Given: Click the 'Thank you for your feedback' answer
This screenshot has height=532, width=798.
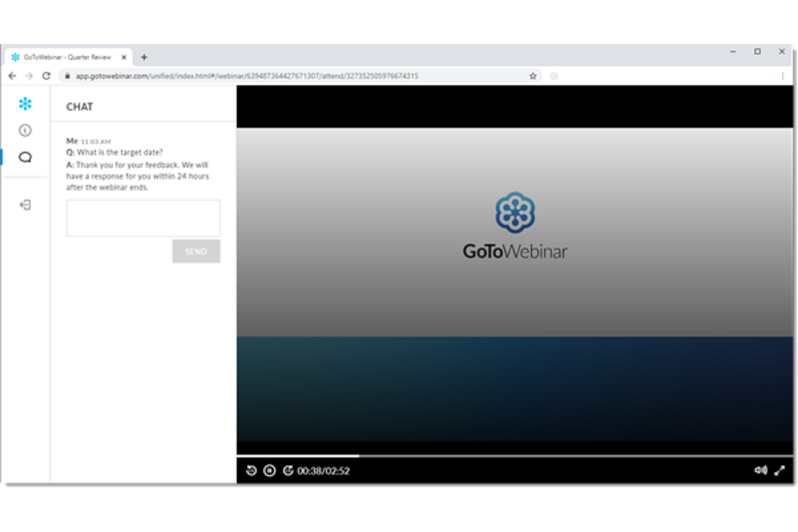Looking at the screenshot, I should click(x=137, y=176).
